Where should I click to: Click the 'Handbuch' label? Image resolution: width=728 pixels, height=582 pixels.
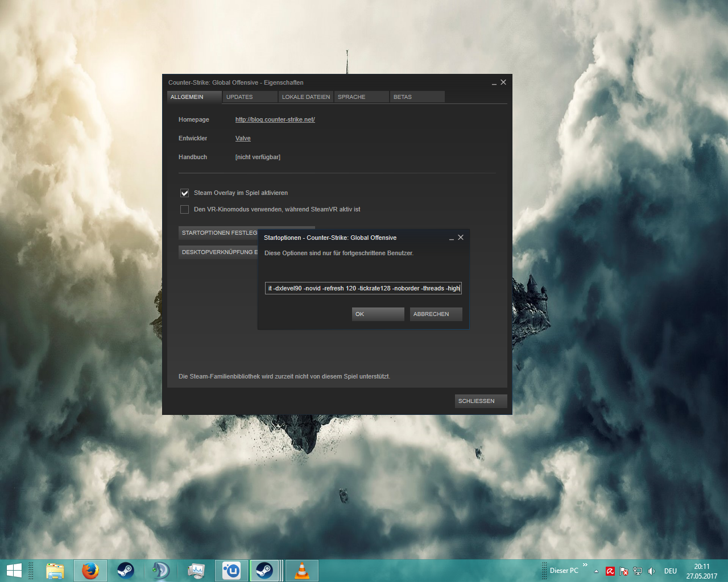(193, 157)
